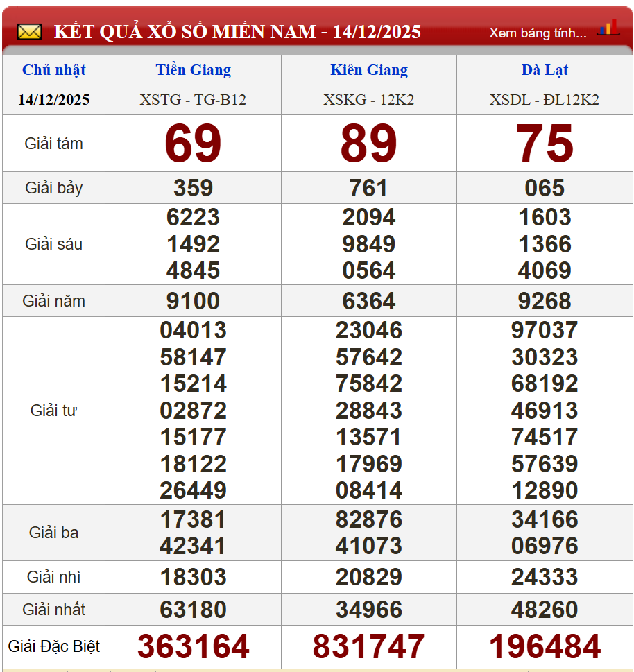
Task: Click the 'Kết quả xổ số miền Nam' title
Action: tap(237, 32)
